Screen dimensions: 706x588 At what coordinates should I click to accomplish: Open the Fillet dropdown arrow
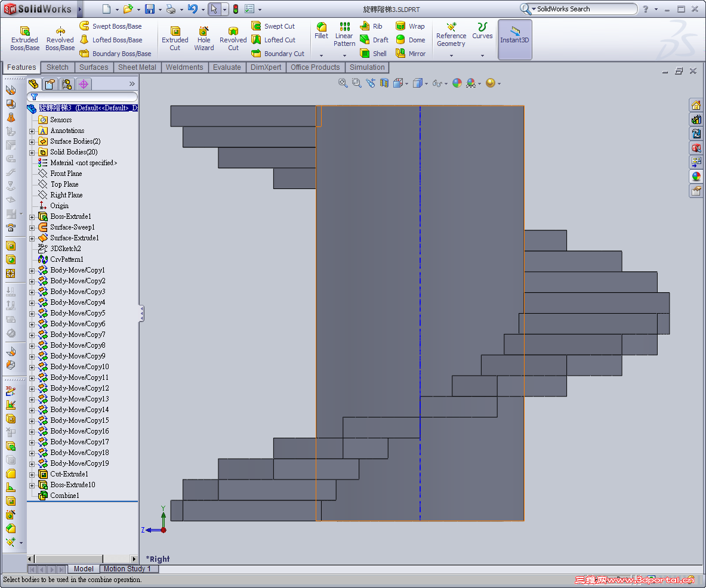[x=321, y=55]
